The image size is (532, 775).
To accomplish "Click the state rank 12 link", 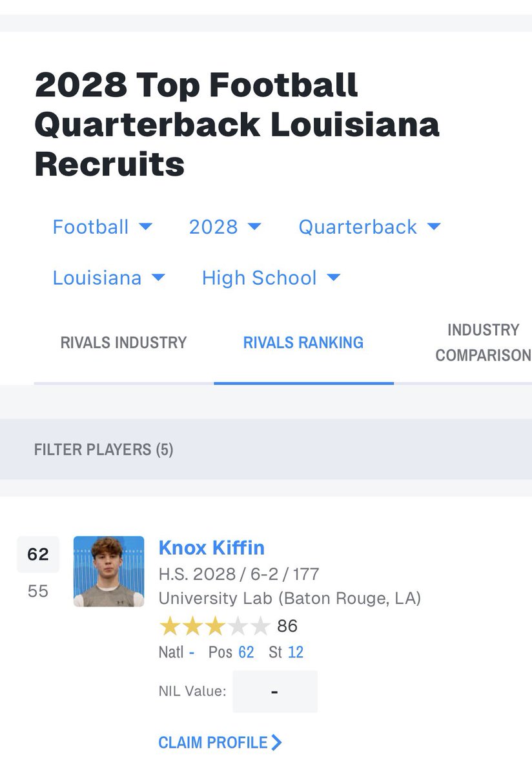I will (x=295, y=652).
